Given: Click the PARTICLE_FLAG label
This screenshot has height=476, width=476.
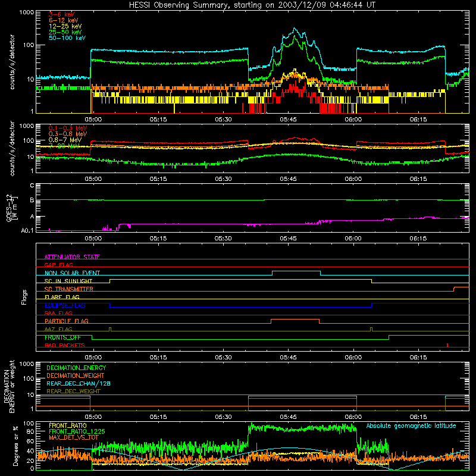Looking at the screenshot, I should [67, 321].
